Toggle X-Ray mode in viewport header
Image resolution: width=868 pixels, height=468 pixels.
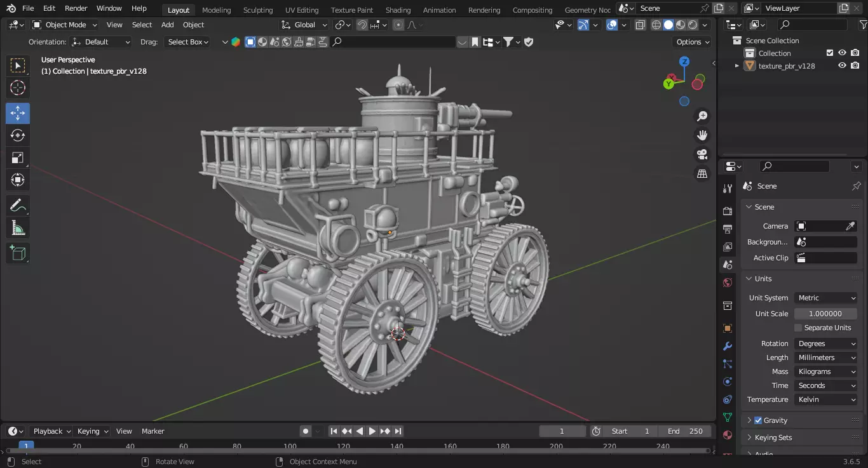(x=640, y=25)
